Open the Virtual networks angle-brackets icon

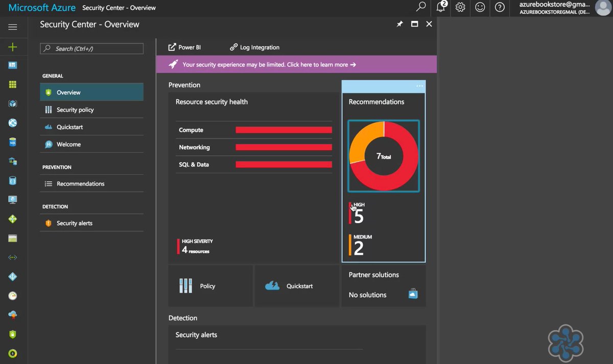[x=13, y=258]
